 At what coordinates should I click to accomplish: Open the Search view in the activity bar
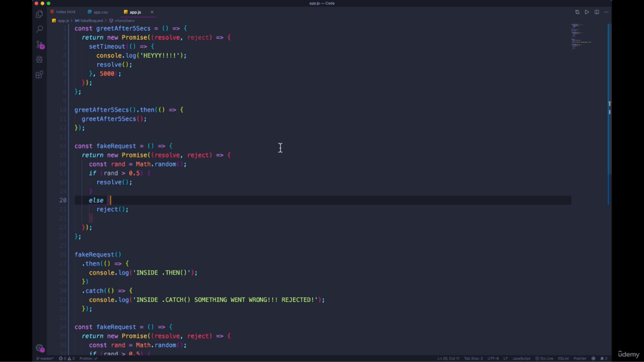click(x=39, y=29)
